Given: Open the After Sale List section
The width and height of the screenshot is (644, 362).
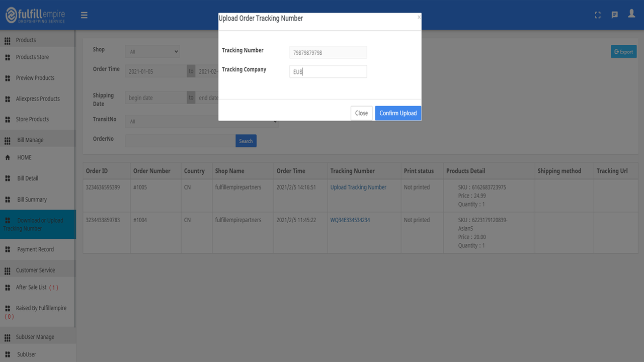Looking at the screenshot, I should 30,287.
